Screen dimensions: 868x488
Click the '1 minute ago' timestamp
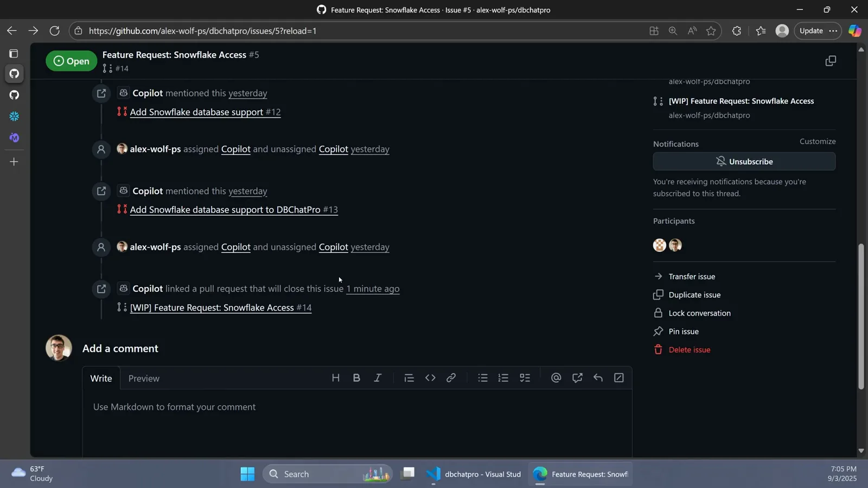coord(373,288)
